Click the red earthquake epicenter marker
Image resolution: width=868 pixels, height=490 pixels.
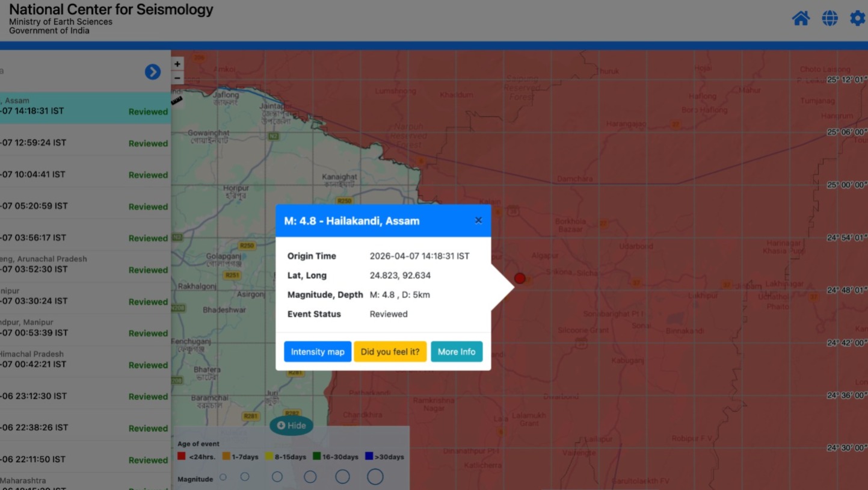(x=520, y=278)
